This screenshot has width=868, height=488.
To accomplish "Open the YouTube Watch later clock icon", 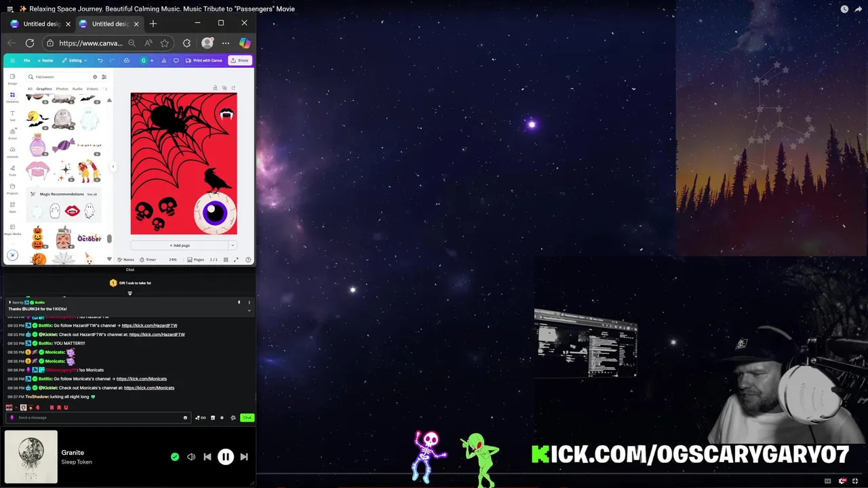I will 844,9.
